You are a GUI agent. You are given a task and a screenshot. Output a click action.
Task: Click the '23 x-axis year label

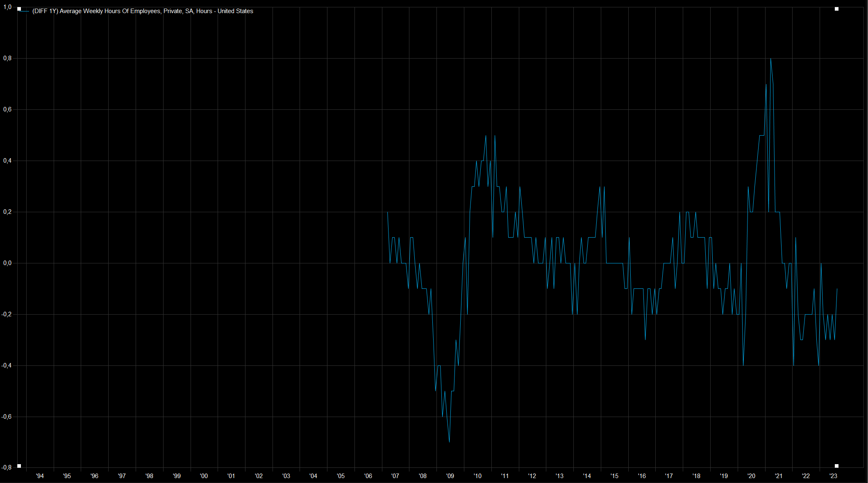(x=833, y=476)
